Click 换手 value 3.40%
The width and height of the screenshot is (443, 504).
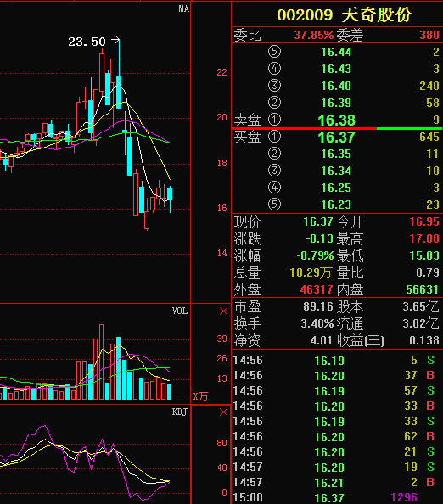[317, 323]
